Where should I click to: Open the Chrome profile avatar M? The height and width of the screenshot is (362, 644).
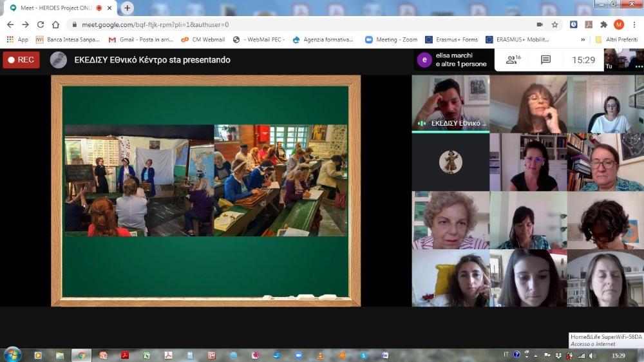[x=618, y=24]
